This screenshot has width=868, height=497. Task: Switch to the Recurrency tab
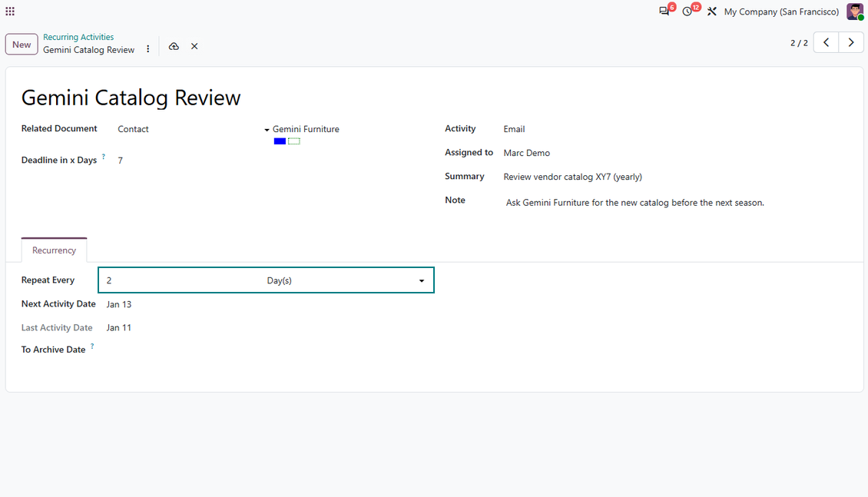[x=55, y=250]
